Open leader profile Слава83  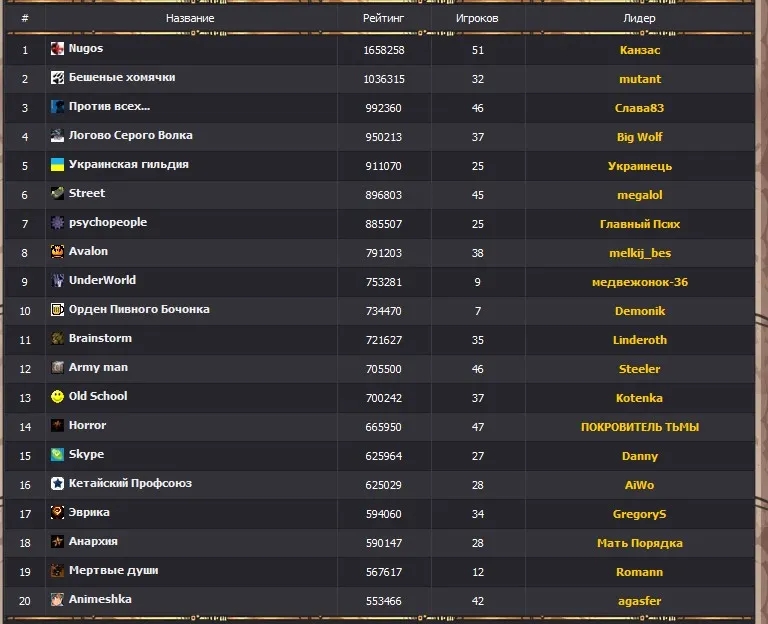point(639,108)
